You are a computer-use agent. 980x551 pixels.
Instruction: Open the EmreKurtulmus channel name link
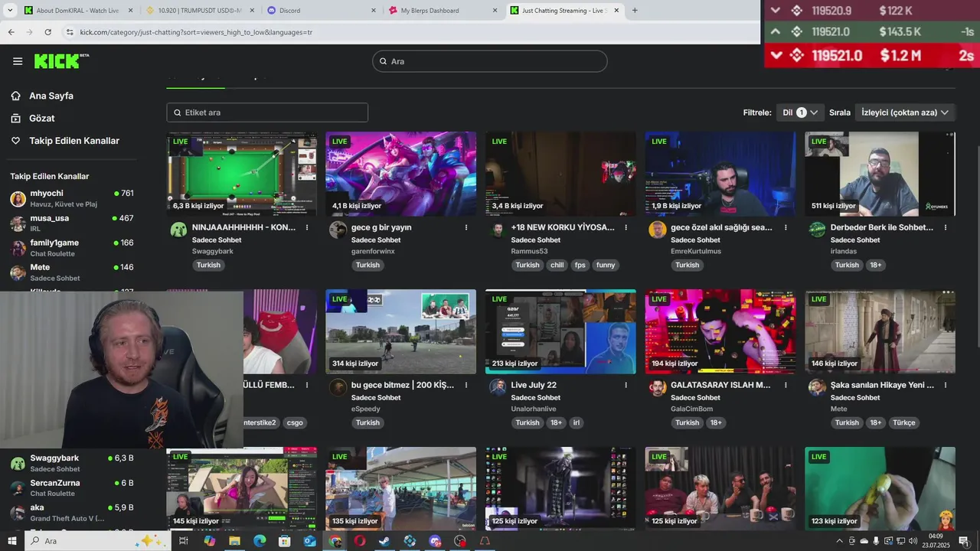pyautogui.click(x=696, y=251)
